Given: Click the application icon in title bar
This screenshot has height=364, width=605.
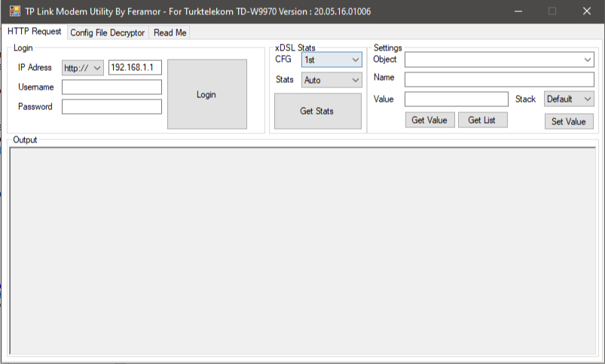Looking at the screenshot, I should click(14, 11).
